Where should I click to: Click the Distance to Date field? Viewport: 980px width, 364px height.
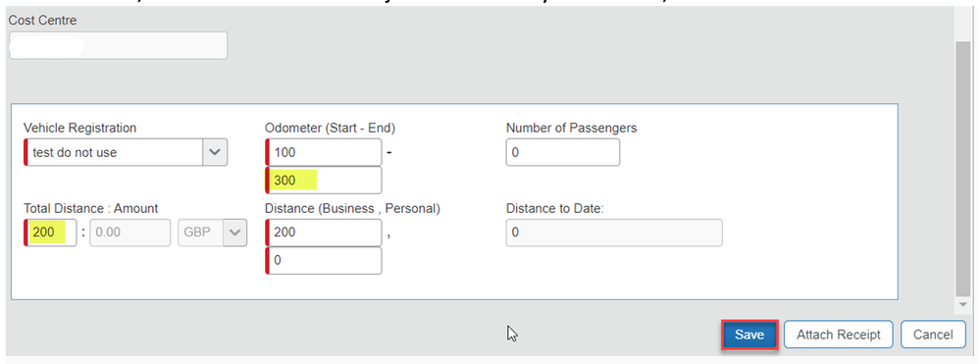click(x=614, y=233)
